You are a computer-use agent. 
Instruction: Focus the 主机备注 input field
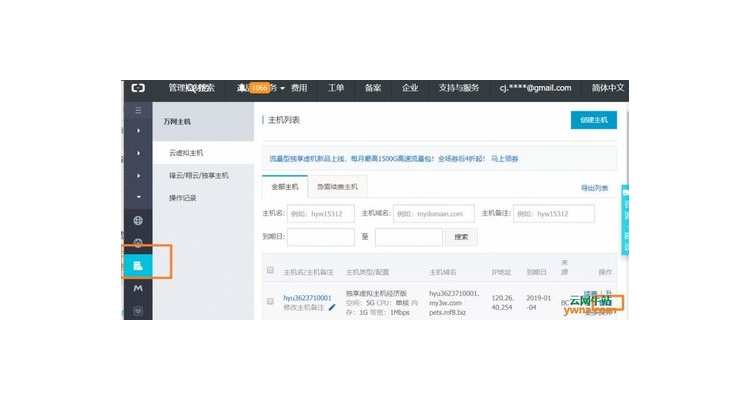pyautogui.click(x=554, y=214)
